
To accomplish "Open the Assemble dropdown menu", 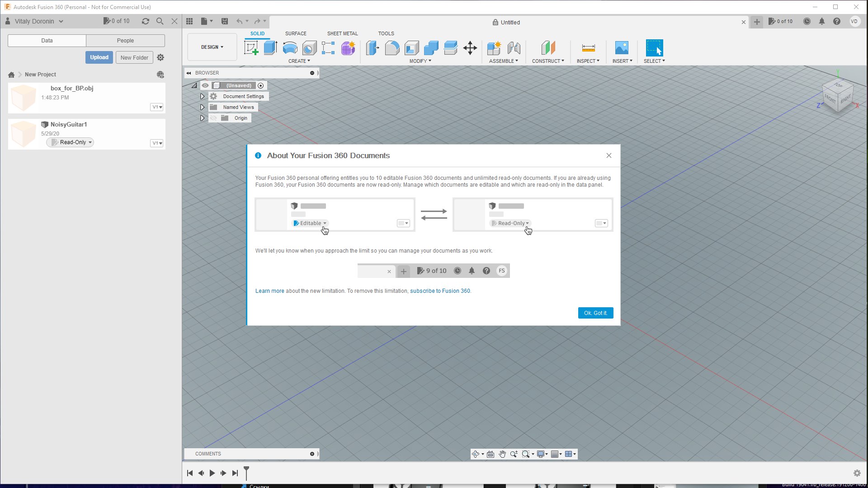I will click(x=504, y=61).
